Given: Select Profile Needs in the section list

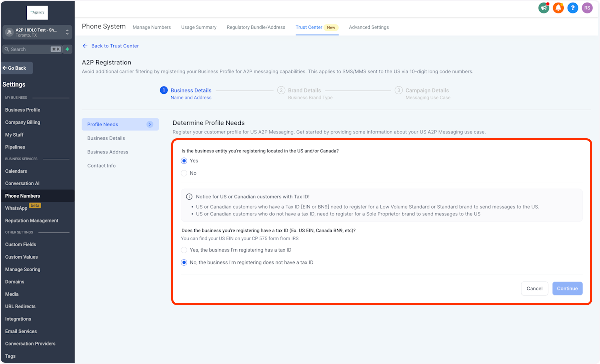Looking at the screenshot, I should (120, 124).
